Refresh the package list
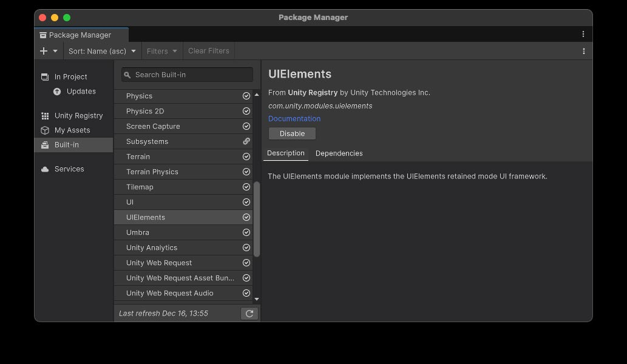The width and height of the screenshot is (627, 364). (x=249, y=314)
